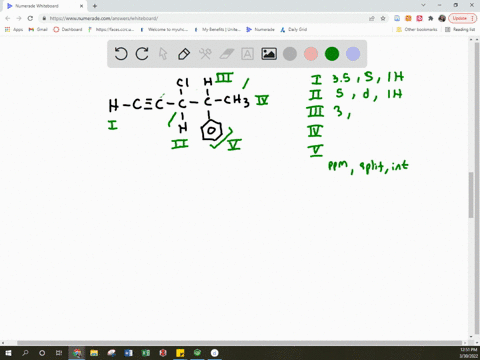Select the pen drawing tool

[184, 54]
